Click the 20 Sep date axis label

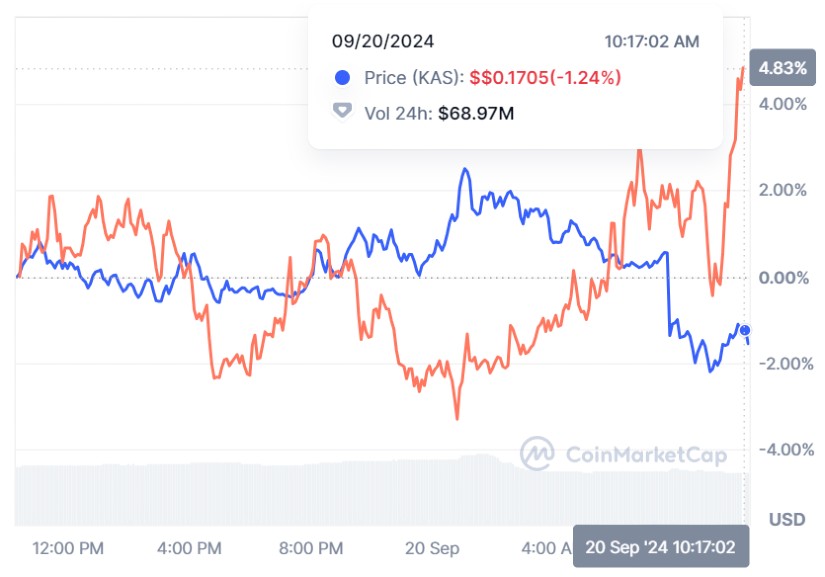[432, 548]
